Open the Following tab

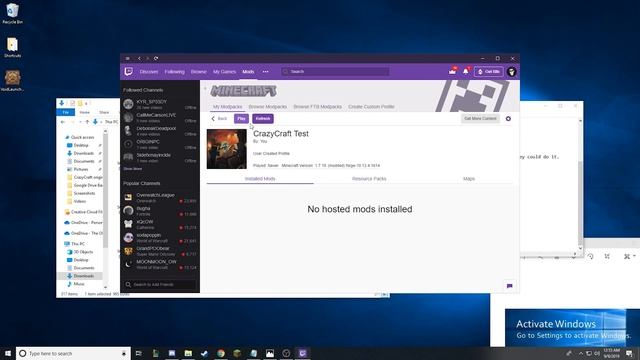click(x=174, y=72)
